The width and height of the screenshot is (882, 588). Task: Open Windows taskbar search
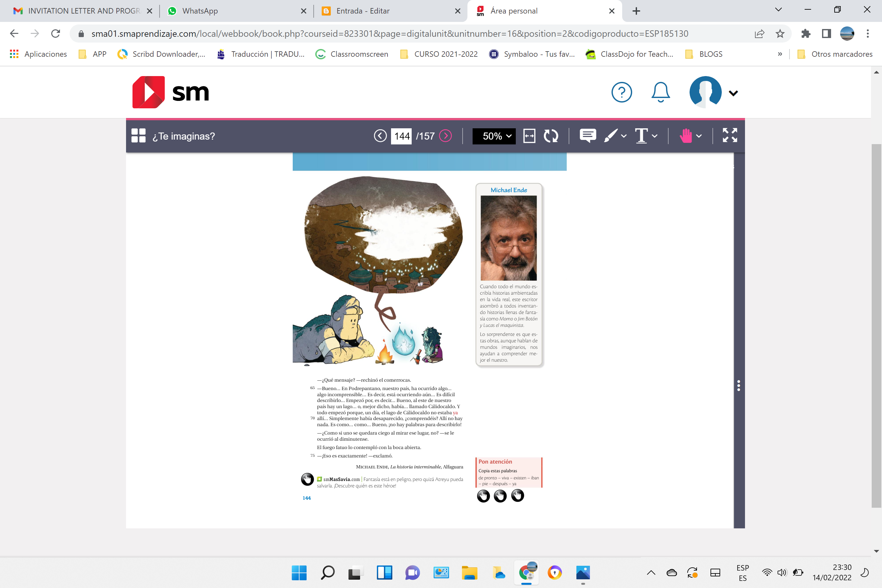click(328, 573)
